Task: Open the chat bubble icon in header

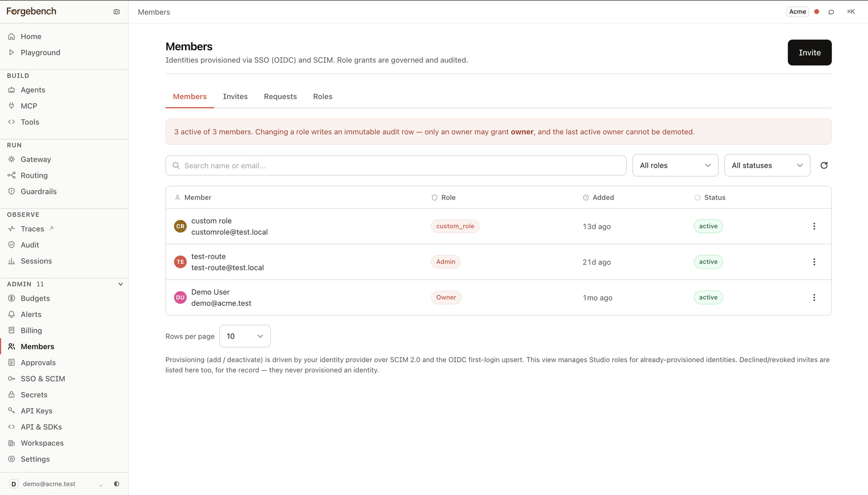Action: (831, 12)
